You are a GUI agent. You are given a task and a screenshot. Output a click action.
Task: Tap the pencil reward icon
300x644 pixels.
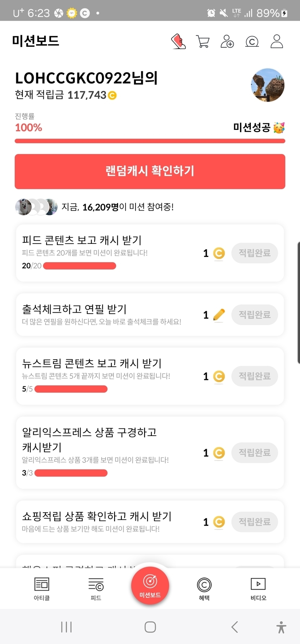pyautogui.click(x=219, y=315)
